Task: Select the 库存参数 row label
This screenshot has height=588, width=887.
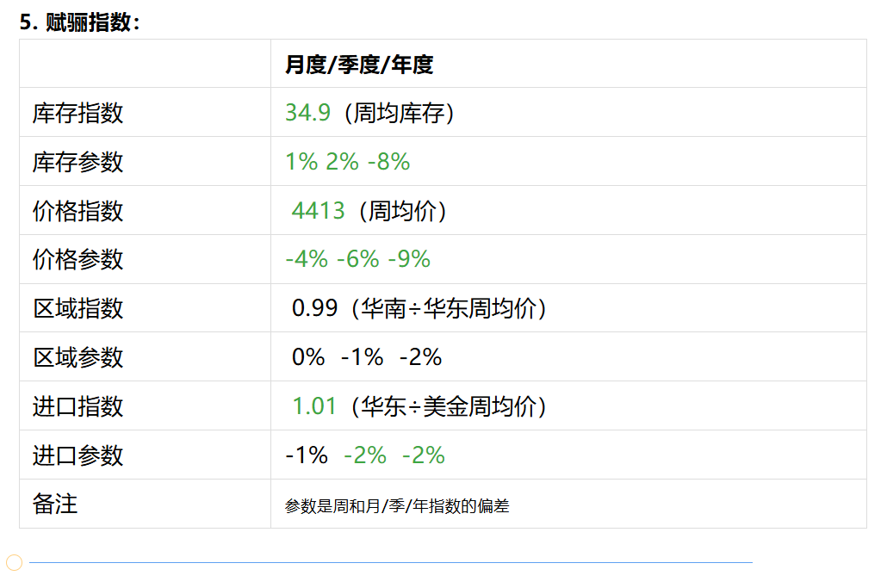Action: tap(78, 162)
